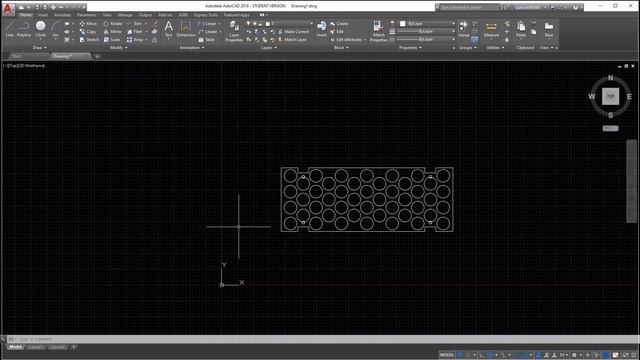Toggle MODEL space in status bar
The width and height of the screenshot is (640, 360).
[447, 355]
